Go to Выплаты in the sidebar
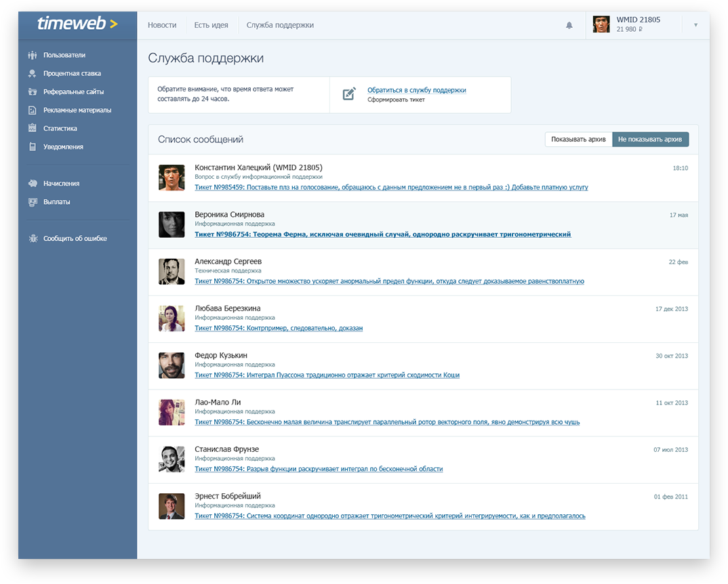Image resolution: width=728 pixels, height=584 pixels. (x=57, y=202)
